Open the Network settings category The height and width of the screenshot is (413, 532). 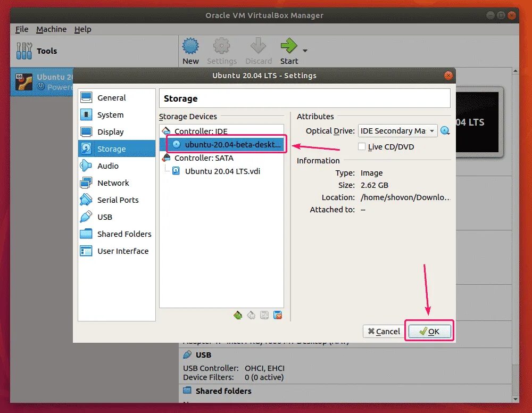pyautogui.click(x=117, y=183)
